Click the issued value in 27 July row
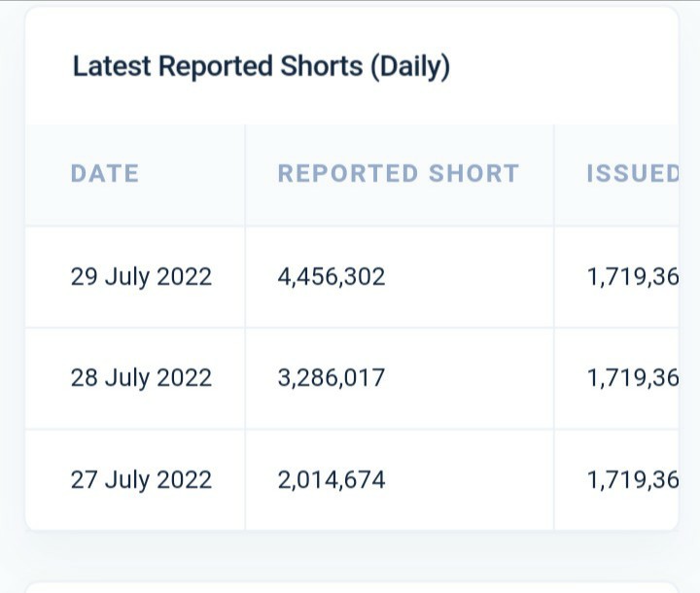Image resolution: width=700 pixels, height=593 pixels. [632, 479]
